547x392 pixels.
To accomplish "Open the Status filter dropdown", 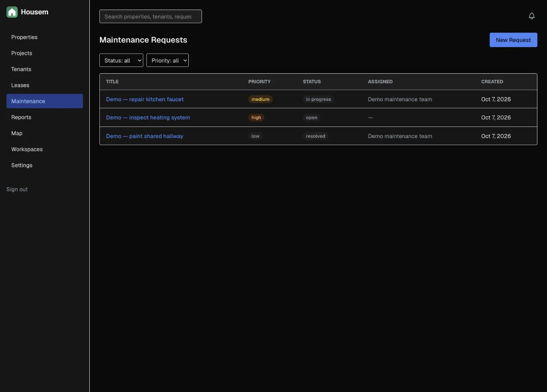I will click(x=121, y=60).
